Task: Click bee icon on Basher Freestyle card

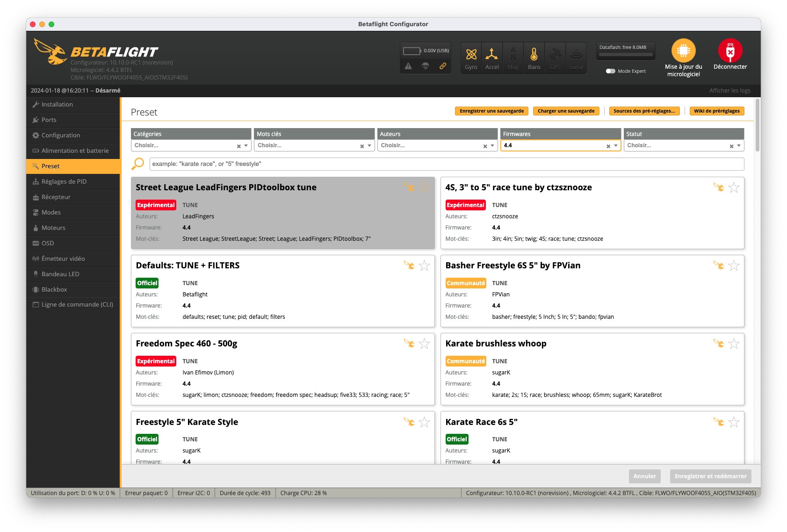Action: [719, 266]
